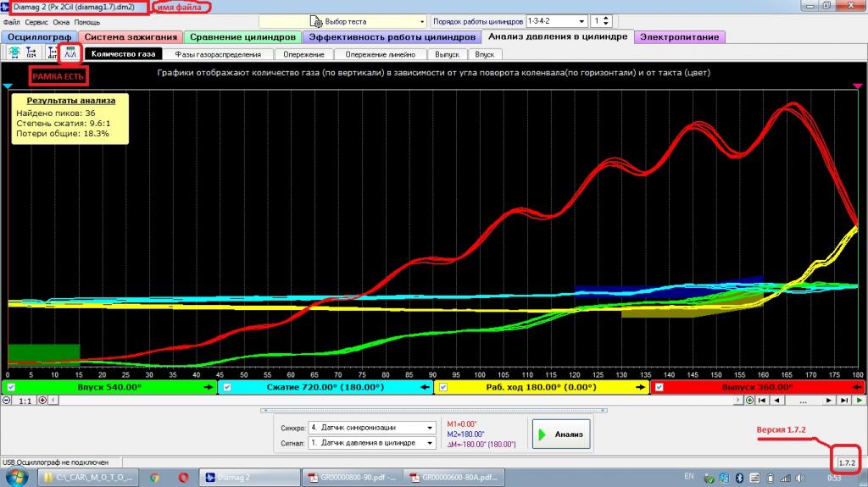Toggle the frame-waveform toolbar icon

(x=70, y=53)
